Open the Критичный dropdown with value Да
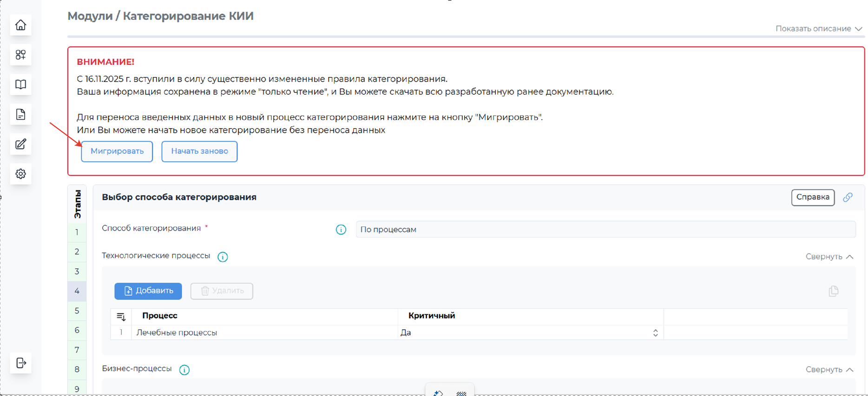868x396 pixels. (x=530, y=333)
